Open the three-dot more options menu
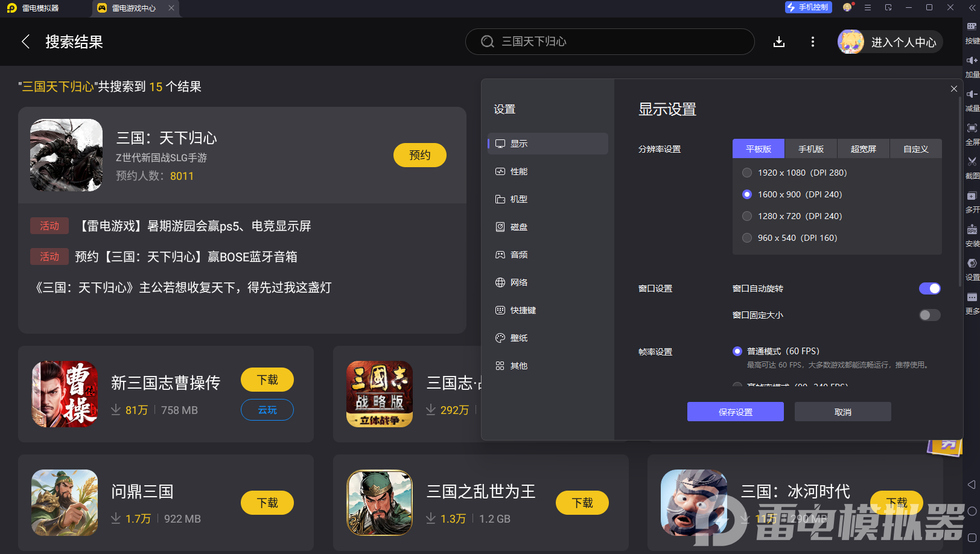980x554 pixels. coord(813,42)
